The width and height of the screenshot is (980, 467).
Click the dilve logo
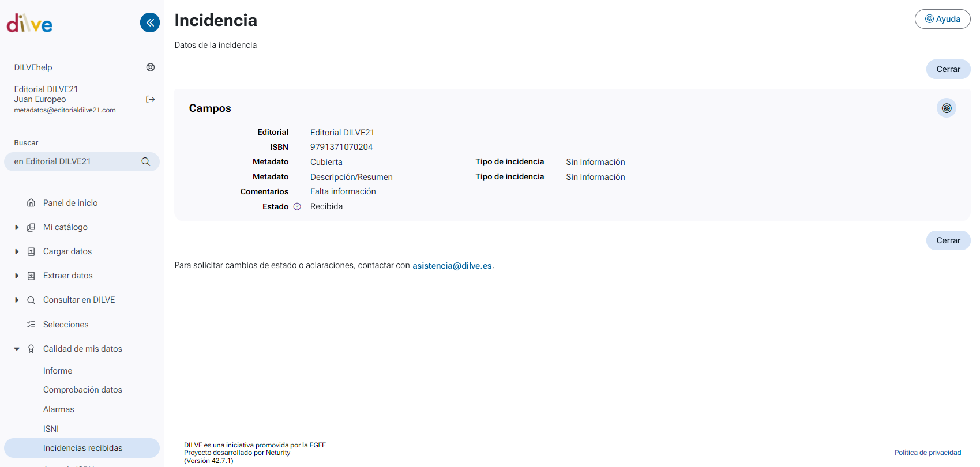pos(29,23)
